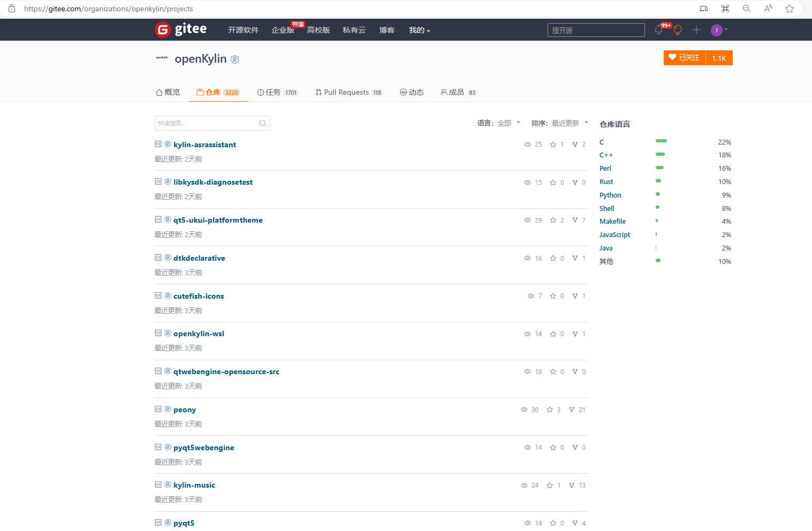Click the code repo icon beside libkysdk-diagnosetest
This screenshot has width=812, height=531.
pyautogui.click(x=158, y=181)
